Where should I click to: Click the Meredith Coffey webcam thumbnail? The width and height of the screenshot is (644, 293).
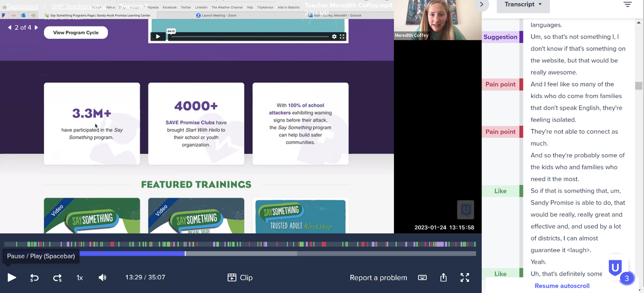[x=438, y=20]
